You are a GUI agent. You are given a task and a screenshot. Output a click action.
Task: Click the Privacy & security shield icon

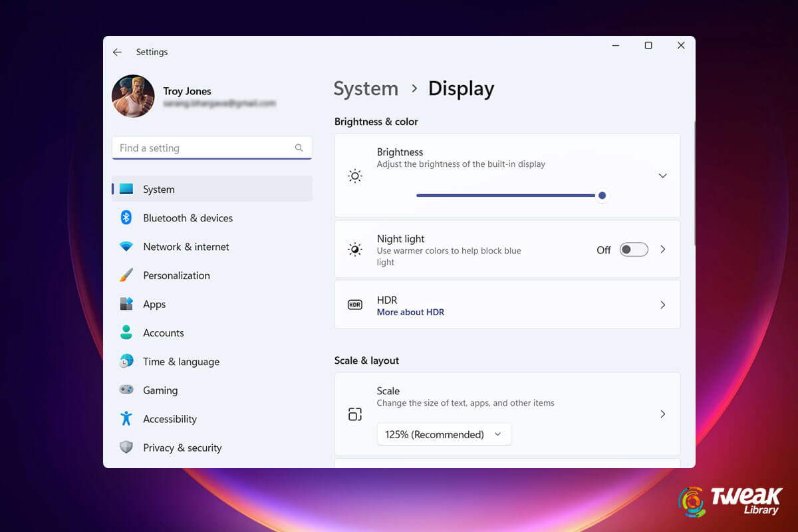[126, 448]
